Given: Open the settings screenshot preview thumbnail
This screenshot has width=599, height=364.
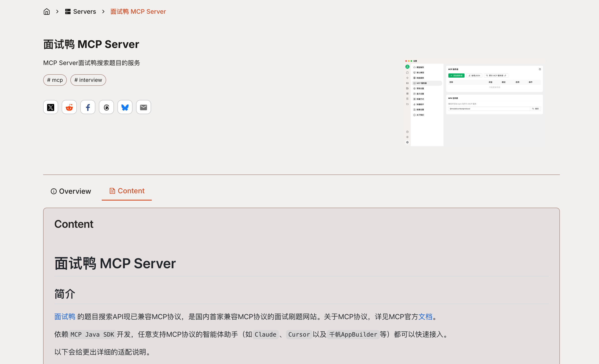Looking at the screenshot, I should coord(474,102).
